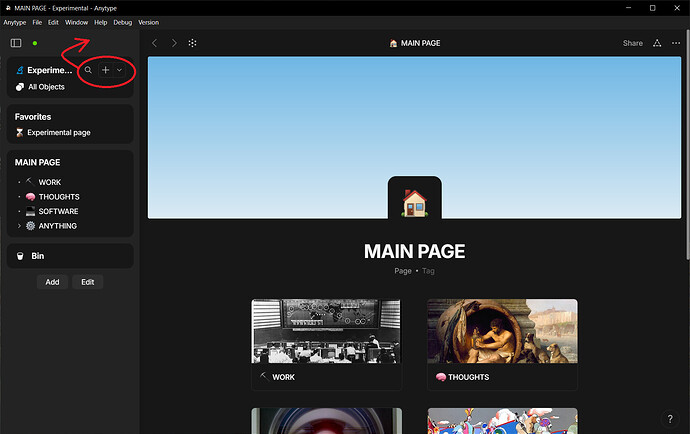Click the All Objects icon
This screenshot has height=434, width=690.
(x=20, y=87)
